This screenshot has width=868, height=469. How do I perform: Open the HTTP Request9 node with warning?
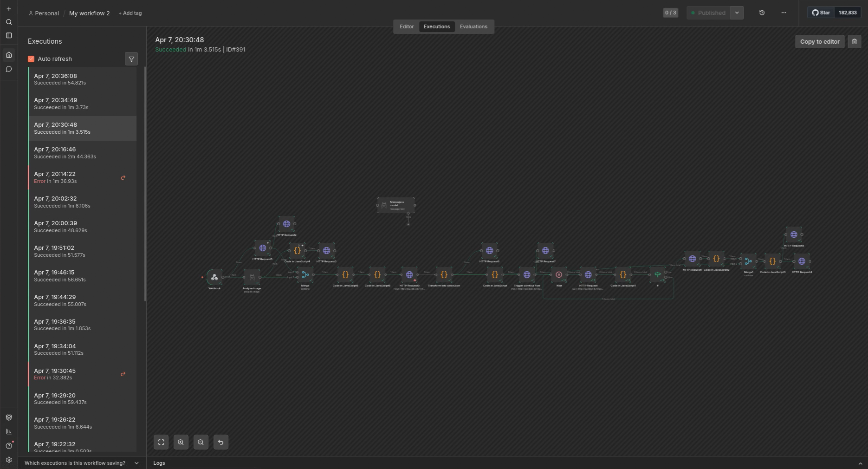pos(409,275)
